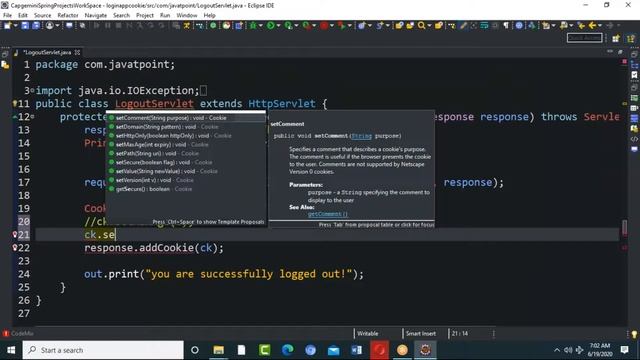Click the error marker on line 22
This screenshot has height=360, width=640.
coord(15,248)
